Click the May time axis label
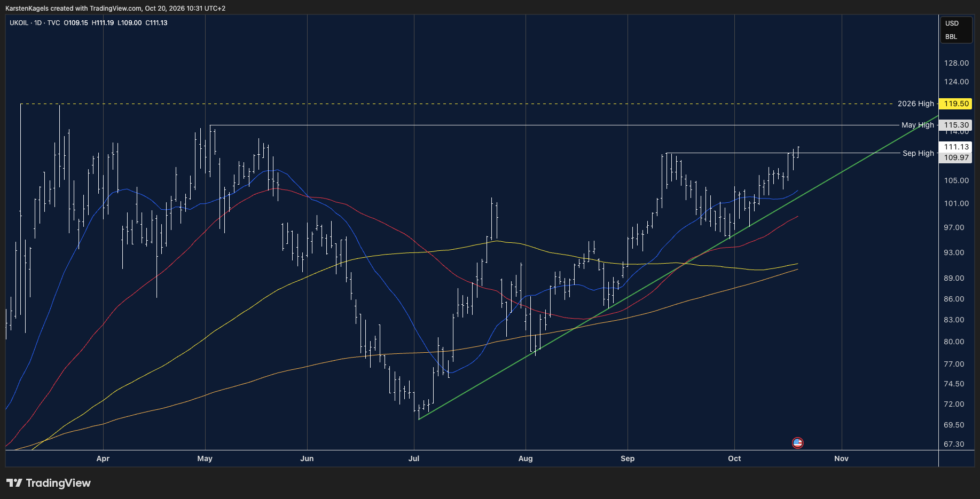 [205, 458]
